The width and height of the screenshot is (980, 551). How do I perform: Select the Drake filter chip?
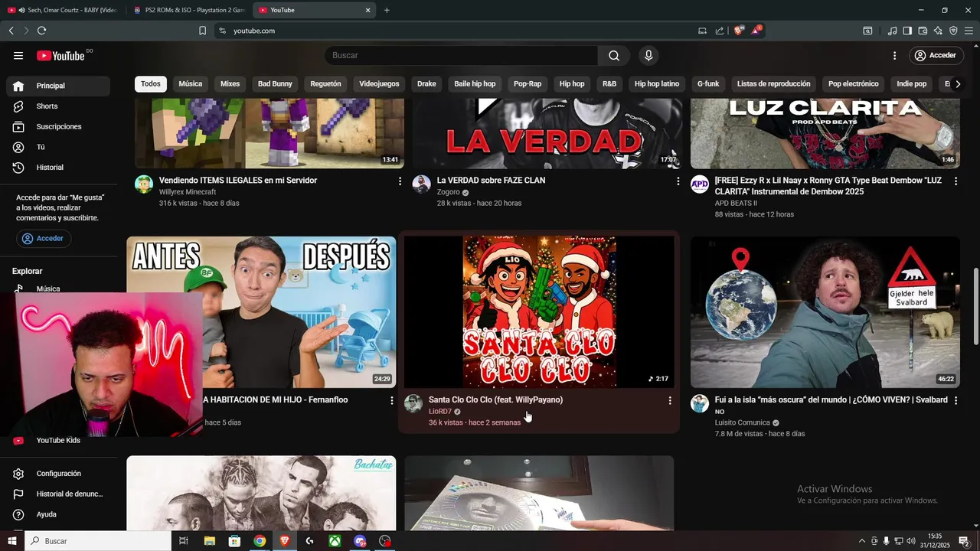(x=426, y=84)
